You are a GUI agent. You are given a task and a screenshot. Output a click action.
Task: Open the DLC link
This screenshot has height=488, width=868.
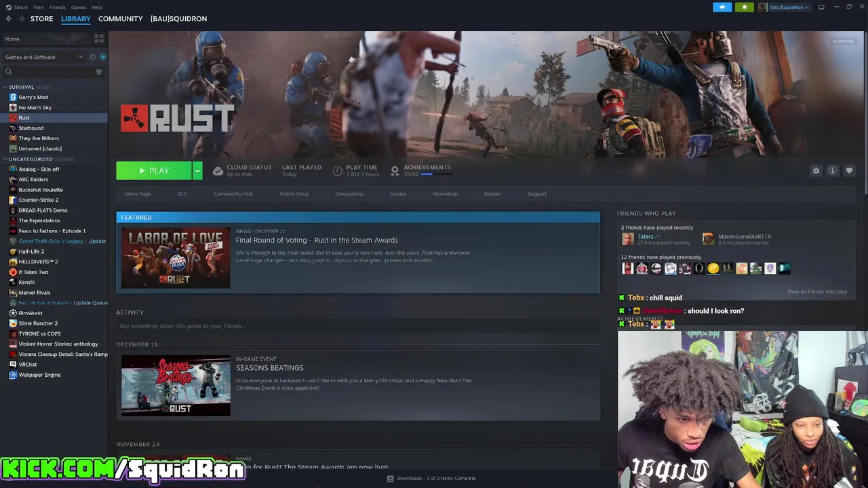[x=182, y=194]
